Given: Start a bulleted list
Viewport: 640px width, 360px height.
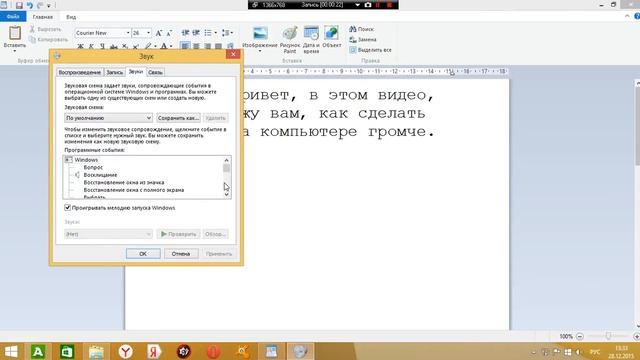Looking at the screenshot, I should pyautogui.click(x=208, y=33).
